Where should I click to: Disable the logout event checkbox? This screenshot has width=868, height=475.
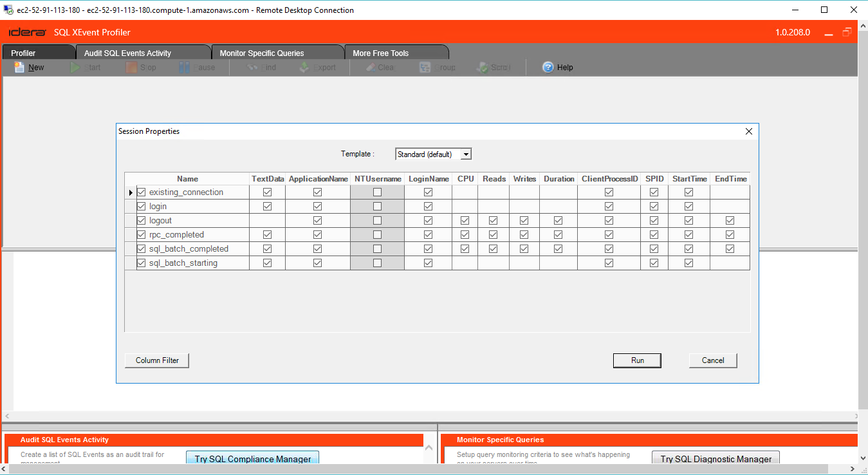coord(141,220)
